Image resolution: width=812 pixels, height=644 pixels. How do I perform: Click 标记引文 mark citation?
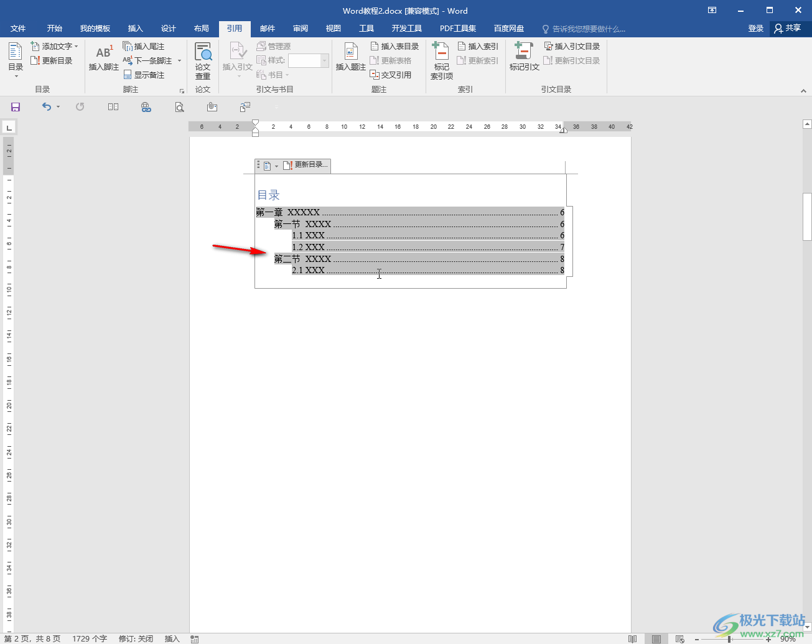[525, 58]
